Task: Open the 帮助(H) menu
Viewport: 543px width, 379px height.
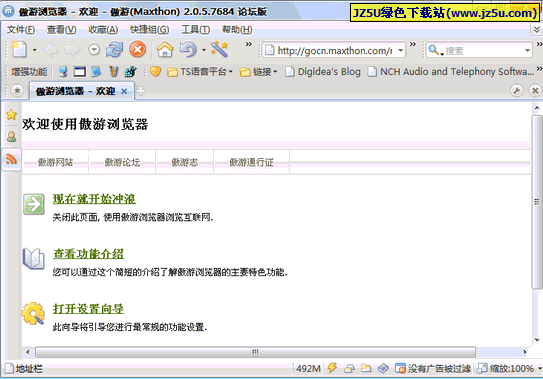Action: click(x=237, y=30)
